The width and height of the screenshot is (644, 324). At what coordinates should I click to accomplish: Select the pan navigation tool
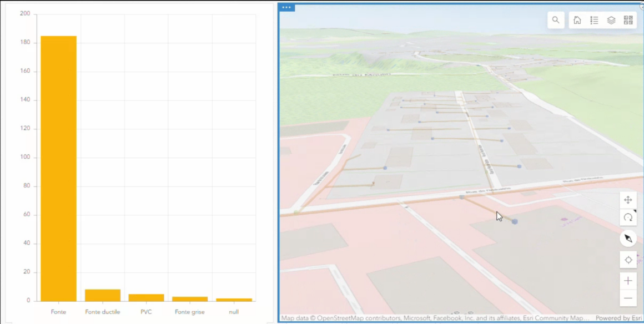(x=628, y=200)
